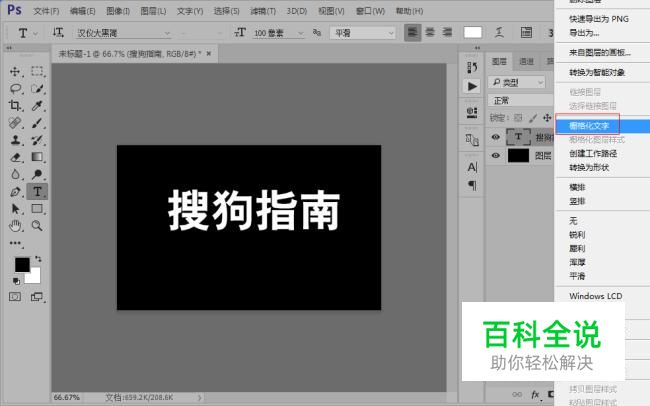The image size is (650, 406).
Task: Click the swap foreground/background colors arrow
Action: pyautogui.click(x=38, y=259)
